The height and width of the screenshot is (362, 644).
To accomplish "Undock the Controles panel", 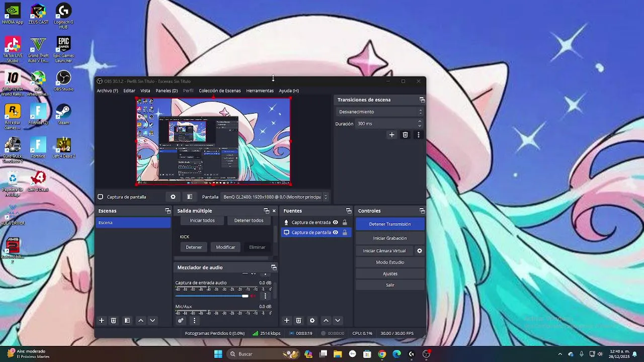I will coord(422,211).
